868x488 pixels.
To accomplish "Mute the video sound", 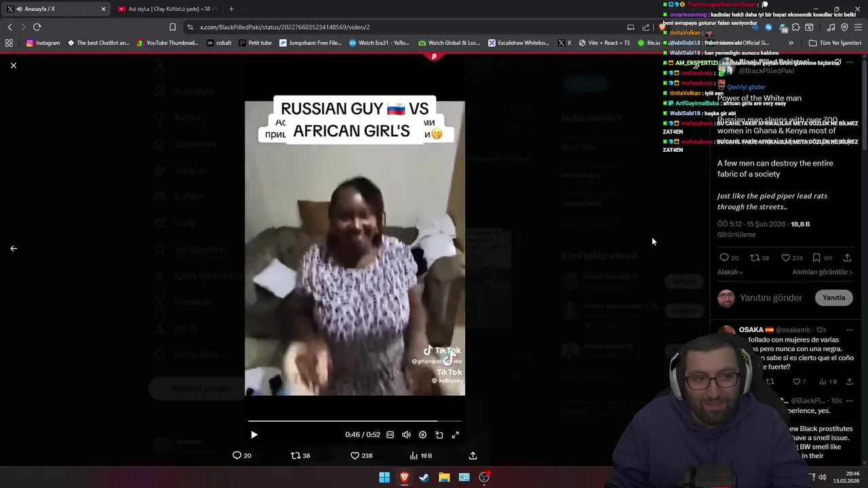I will [406, 434].
